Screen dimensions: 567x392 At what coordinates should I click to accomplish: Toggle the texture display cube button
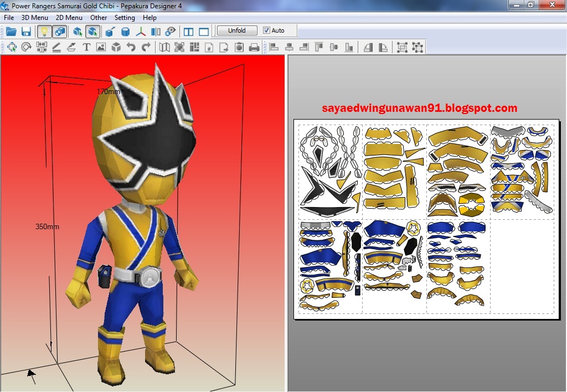tap(59, 32)
